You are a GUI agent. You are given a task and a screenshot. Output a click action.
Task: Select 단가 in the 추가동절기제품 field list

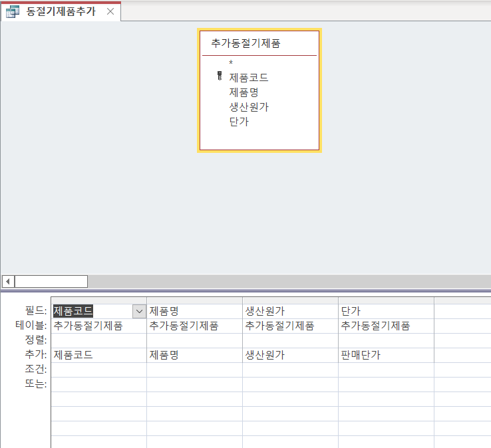point(238,122)
